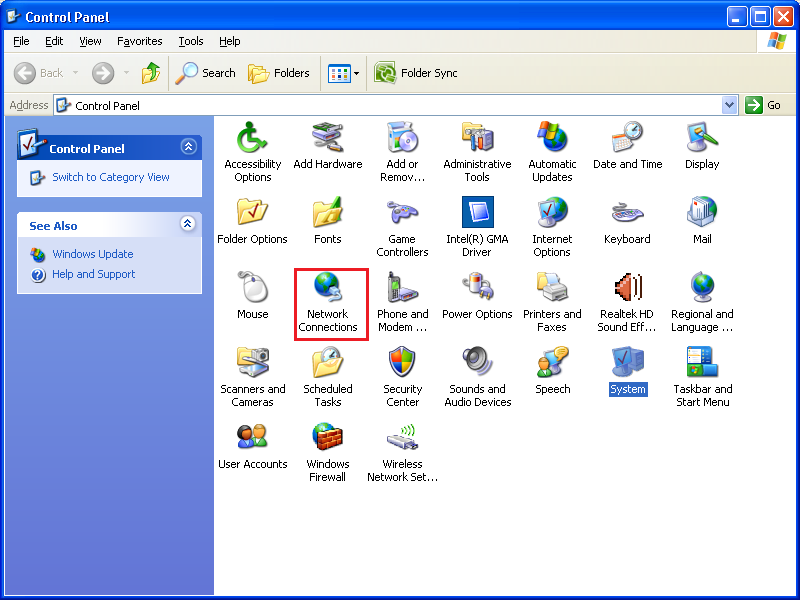Open Sounds and Audio Devices
This screenshot has height=600, width=800.
click(x=477, y=377)
